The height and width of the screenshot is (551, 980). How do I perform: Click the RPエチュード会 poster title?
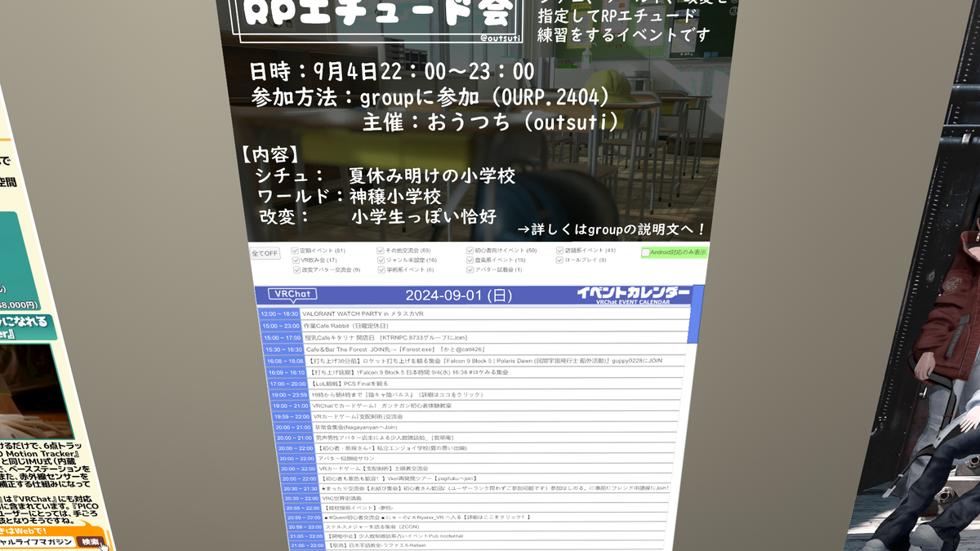378,12
